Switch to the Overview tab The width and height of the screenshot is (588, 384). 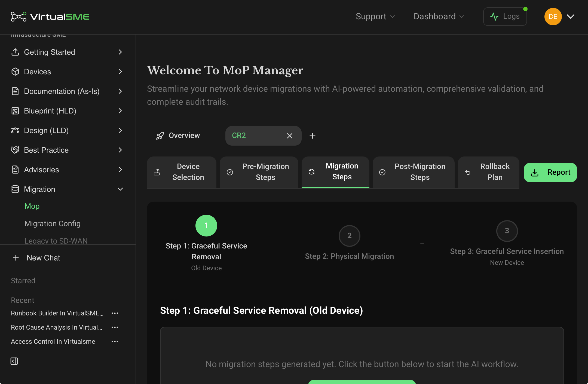[178, 136]
